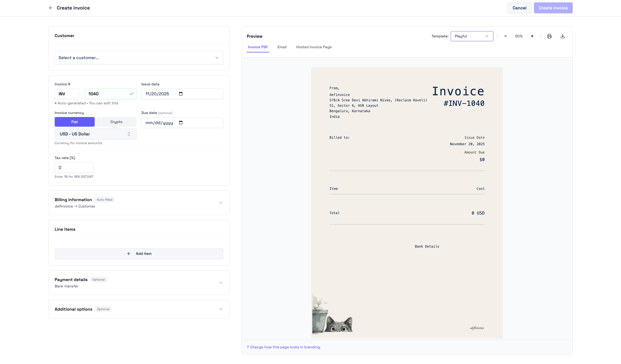
Task: Zoom in the preview with plus icon
Action: (x=532, y=36)
